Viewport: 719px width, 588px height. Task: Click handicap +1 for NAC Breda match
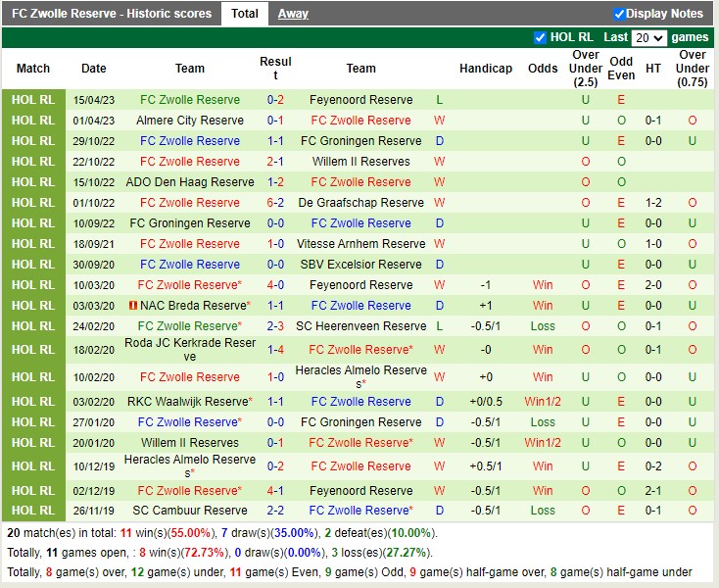(486, 306)
